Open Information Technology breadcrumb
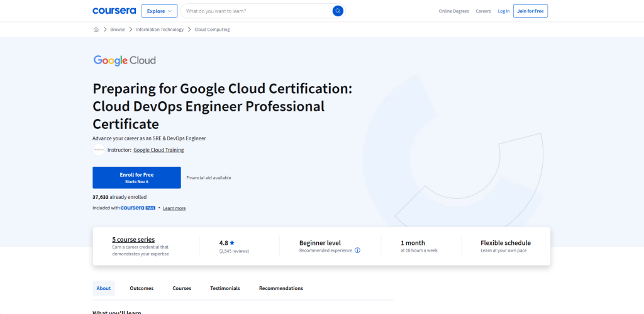The image size is (644, 314). tap(160, 30)
